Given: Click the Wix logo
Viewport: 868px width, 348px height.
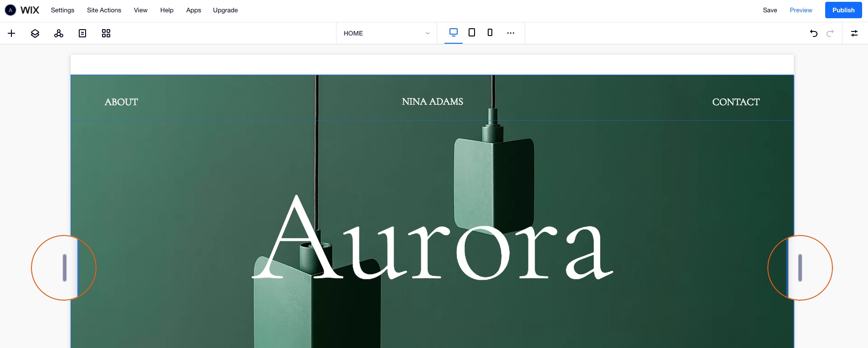Looking at the screenshot, I should click(30, 10).
